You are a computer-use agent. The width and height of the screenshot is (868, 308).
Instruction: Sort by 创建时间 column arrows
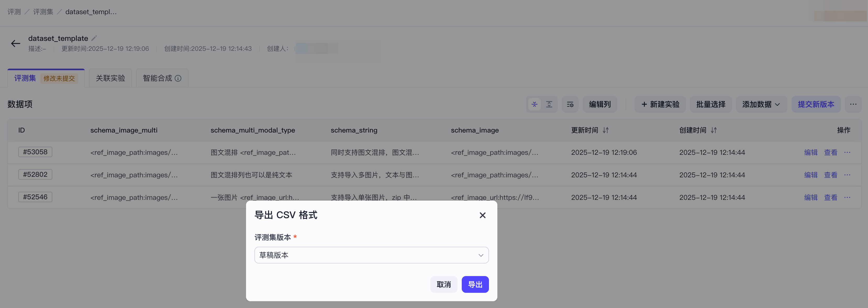click(x=714, y=130)
